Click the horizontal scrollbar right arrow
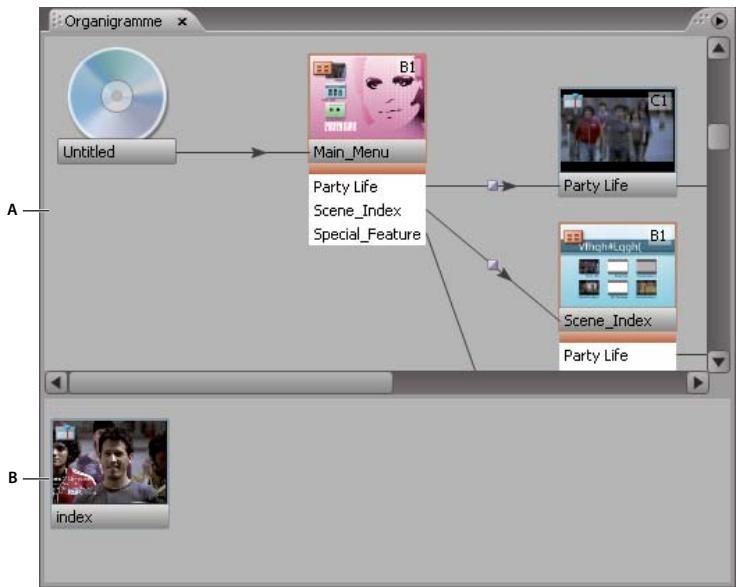 coord(698,382)
